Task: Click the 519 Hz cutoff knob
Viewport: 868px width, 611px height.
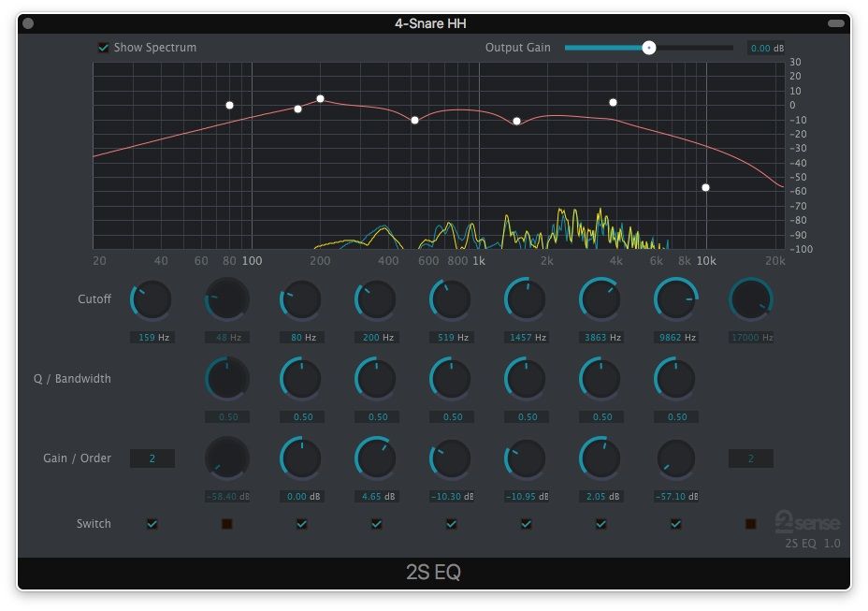Action: (x=450, y=299)
